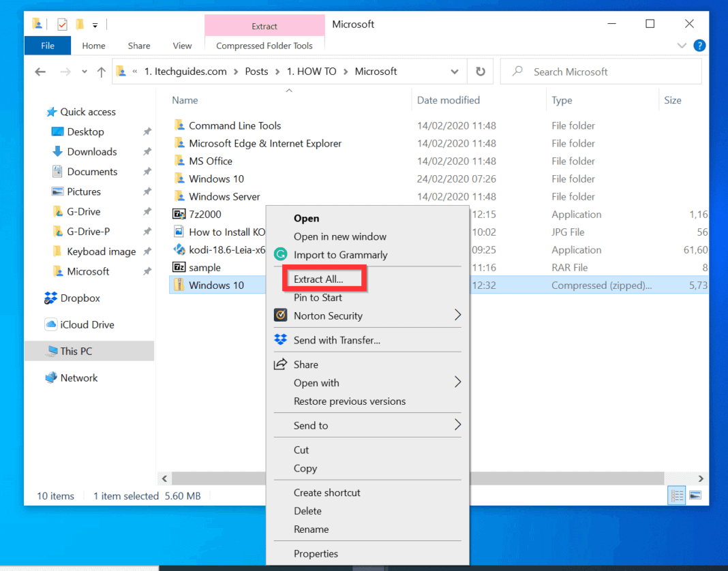728x571 pixels.
Task: Select the Command Line Tools folder
Action: (x=234, y=126)
